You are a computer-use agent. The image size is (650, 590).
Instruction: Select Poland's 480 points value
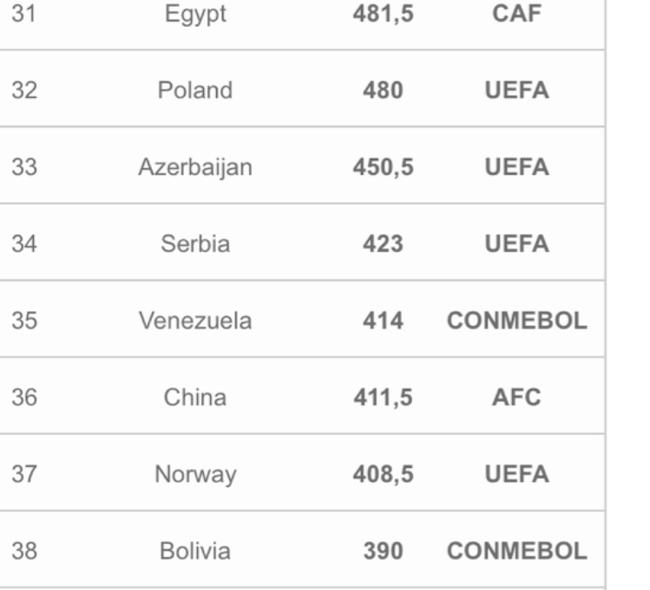pyautogui.click(x=383, y=90)
